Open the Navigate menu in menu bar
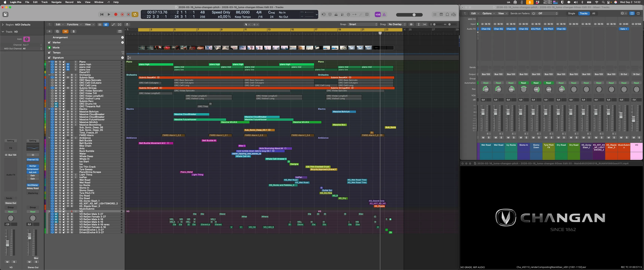Image resolution: width=644 pixels, height=270 pixels. (56, 2)
